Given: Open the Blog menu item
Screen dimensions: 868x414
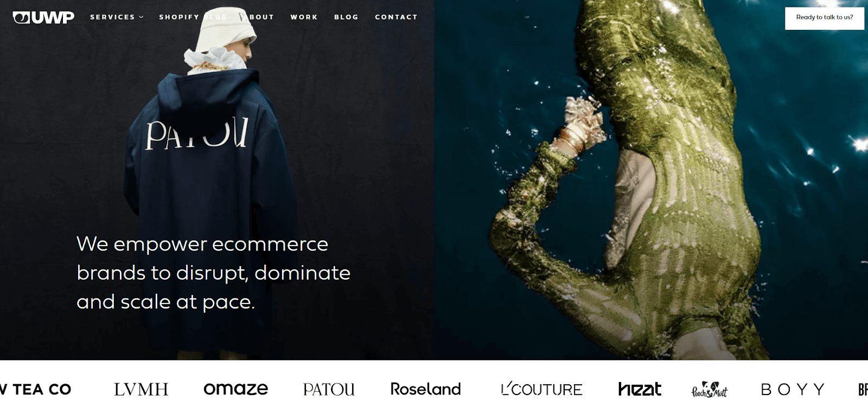Looking at the screenshot, I should click(346, 17).
